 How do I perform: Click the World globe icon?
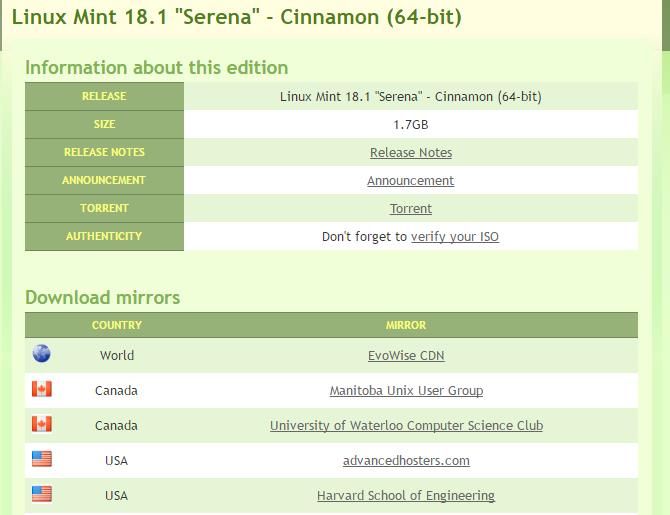[41, 354]
